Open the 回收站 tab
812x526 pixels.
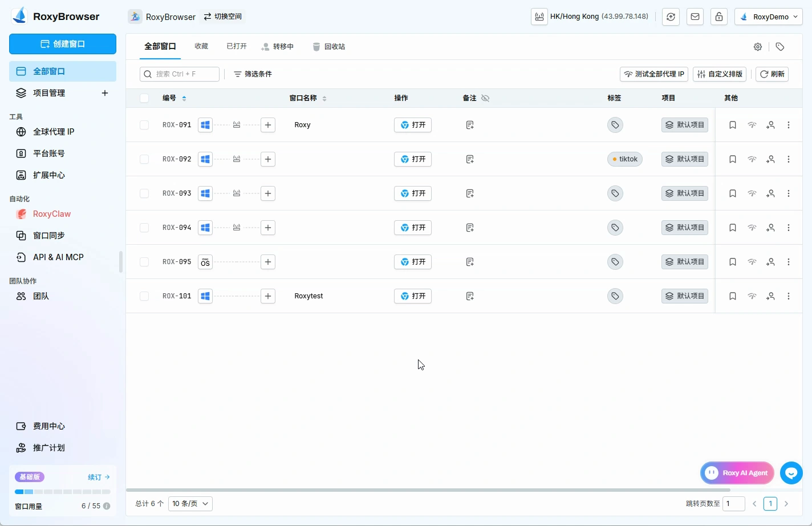point(329,47)
